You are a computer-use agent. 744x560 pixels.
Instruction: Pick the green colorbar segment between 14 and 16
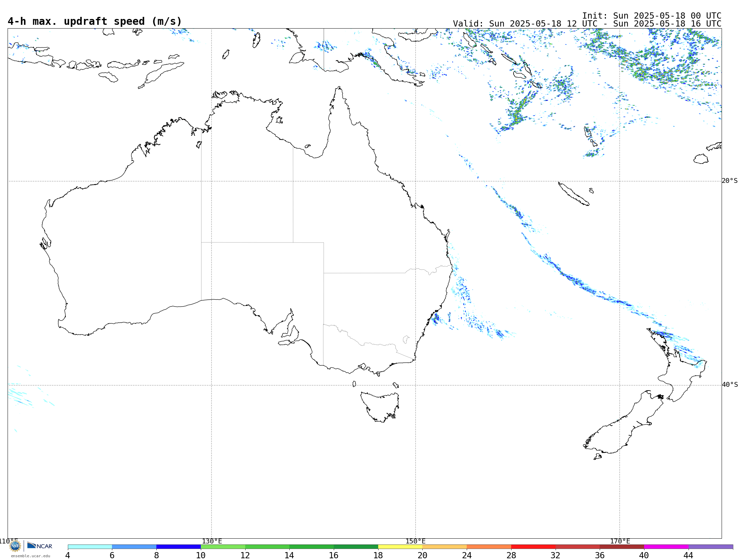(312, 547)
